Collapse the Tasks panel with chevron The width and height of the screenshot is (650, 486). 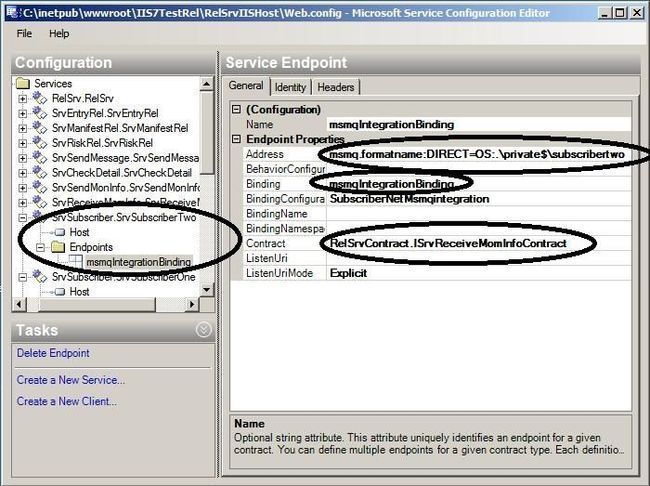click(x=204, y=330)
